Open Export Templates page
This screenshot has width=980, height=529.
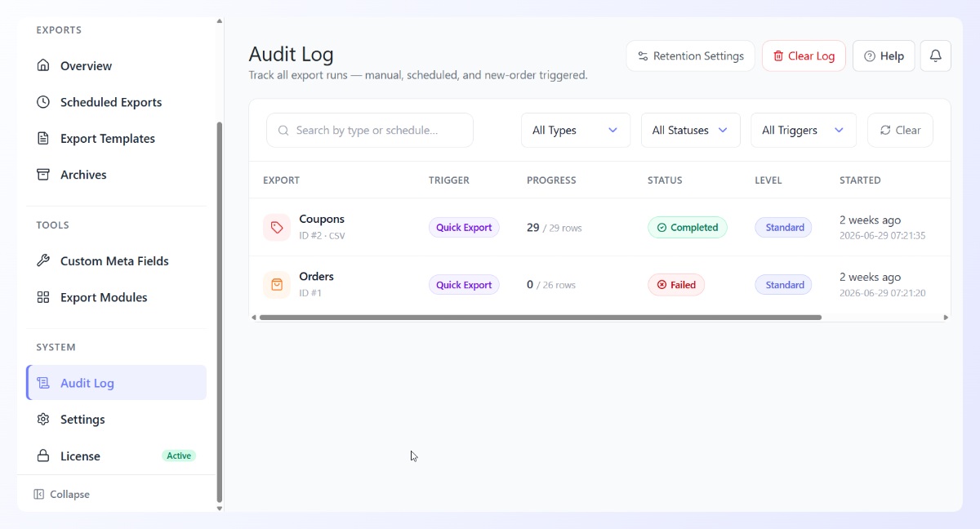(116, 139)
